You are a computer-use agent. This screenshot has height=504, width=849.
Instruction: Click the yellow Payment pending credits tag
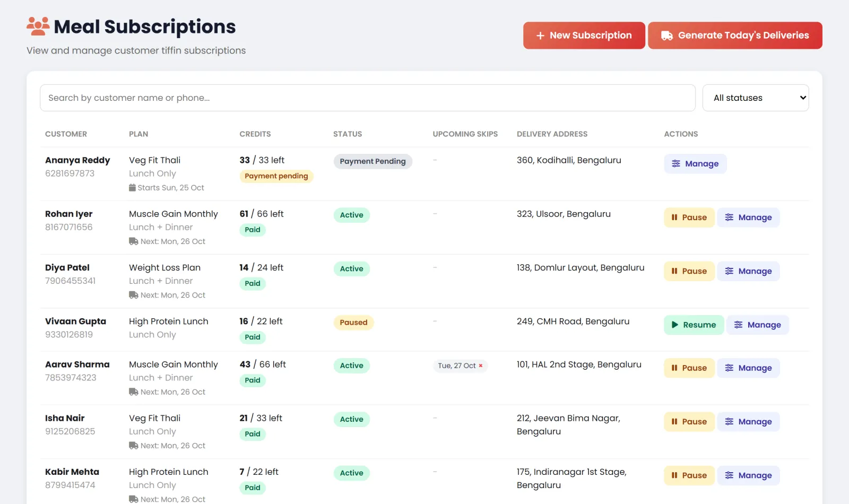(276, 176)
